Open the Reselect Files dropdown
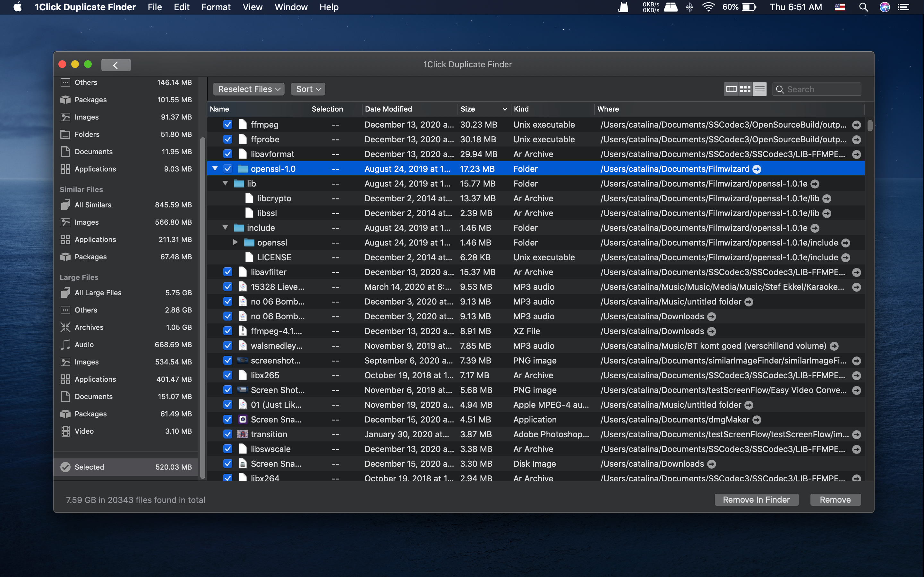924x577 pixels. pos(249,89)
